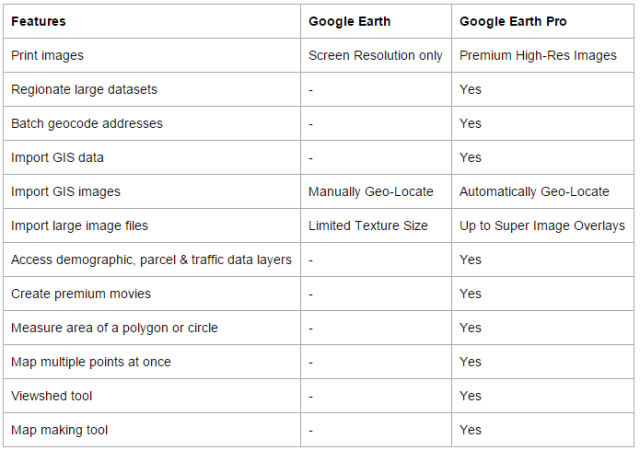
Task: Click the Viewshed tool row label
Action: click(x=52, y=396)
